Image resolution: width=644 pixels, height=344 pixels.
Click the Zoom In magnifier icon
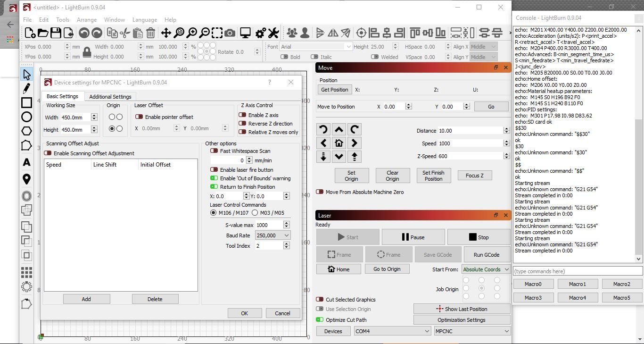coord(191,33)
